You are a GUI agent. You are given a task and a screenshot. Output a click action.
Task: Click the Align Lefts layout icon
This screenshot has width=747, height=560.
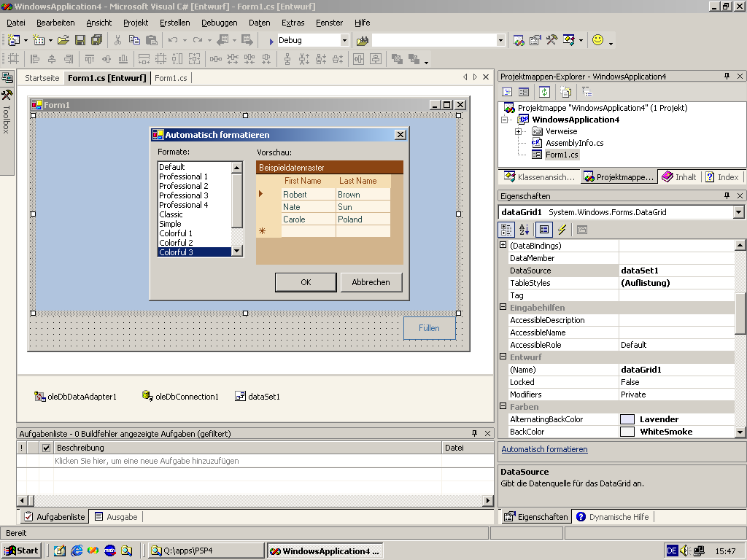pyautogui.click(x=35, y=59)
